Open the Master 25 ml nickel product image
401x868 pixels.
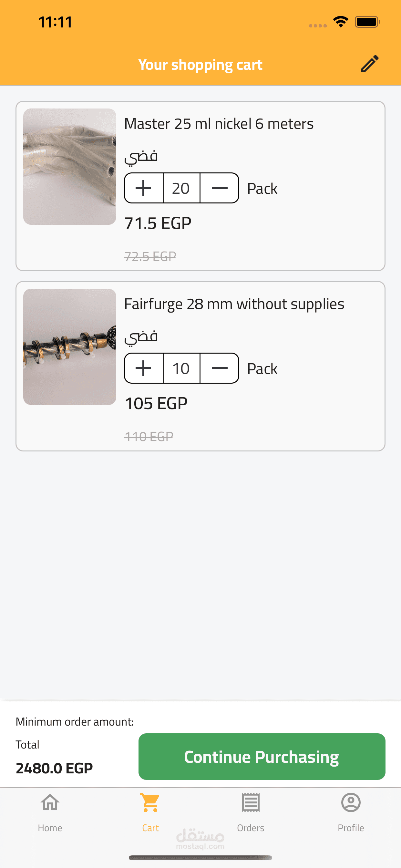(x=70, y=166)
